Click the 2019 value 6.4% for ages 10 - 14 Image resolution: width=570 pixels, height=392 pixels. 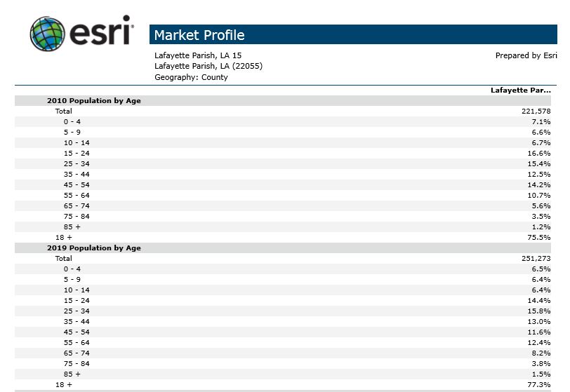click(541, 290)
